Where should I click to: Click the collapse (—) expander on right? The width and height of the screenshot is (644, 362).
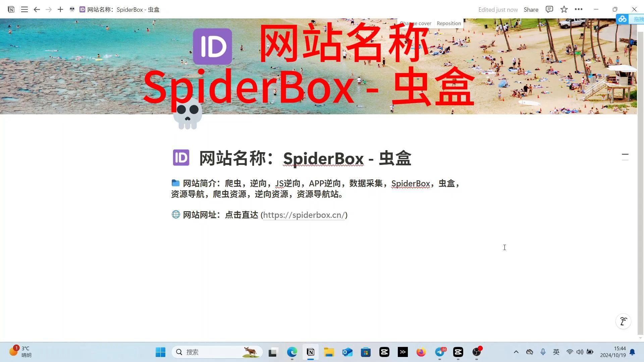625,154
